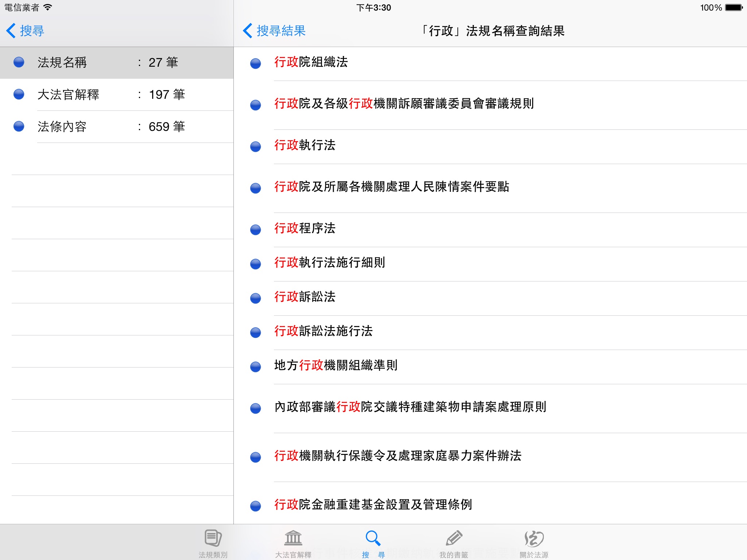Open 行政訴訟法 result
The height and width of the screenshot is (560, 747).
[490, 298]
